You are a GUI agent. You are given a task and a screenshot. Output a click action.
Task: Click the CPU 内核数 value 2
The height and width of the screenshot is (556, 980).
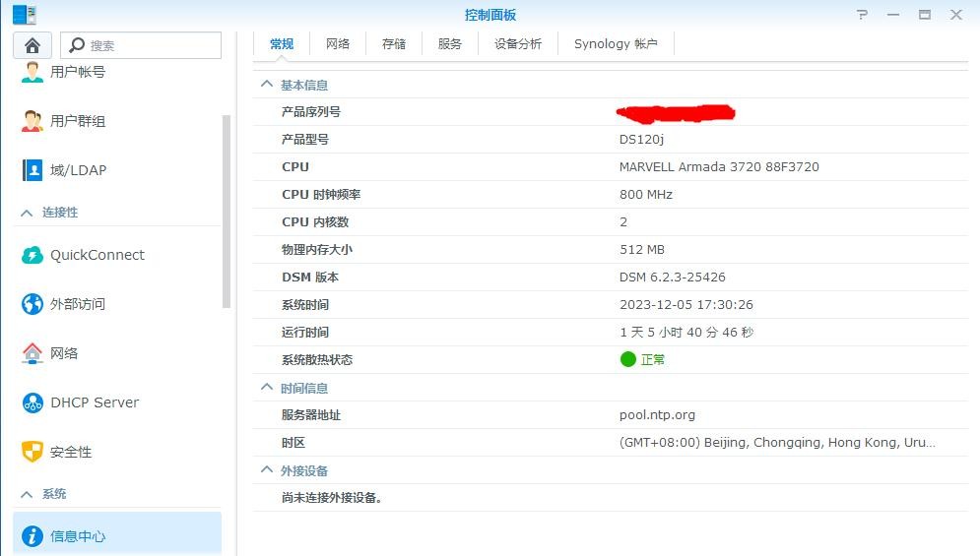coord(623,221)
